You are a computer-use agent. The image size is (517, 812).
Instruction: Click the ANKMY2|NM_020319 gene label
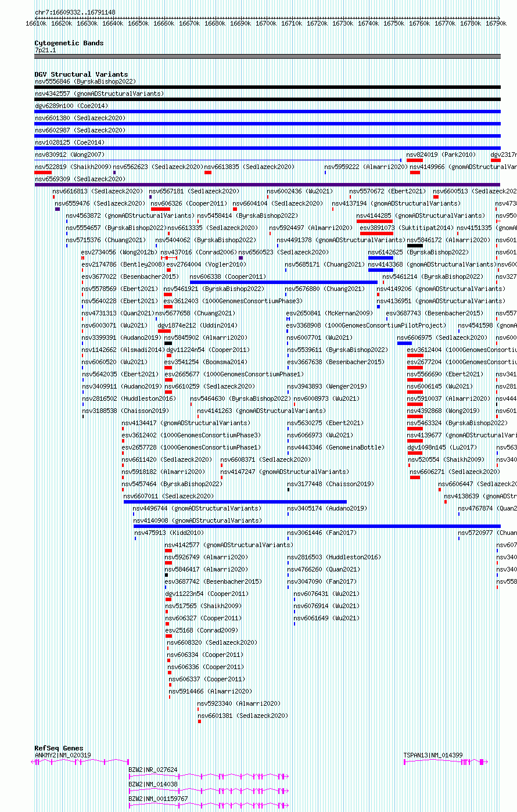[63, 756]
